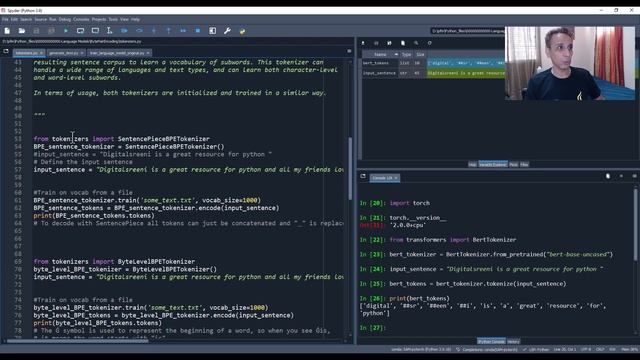Open the Run menu
Viewport: 640px width, 360px height.
point(53,19)
